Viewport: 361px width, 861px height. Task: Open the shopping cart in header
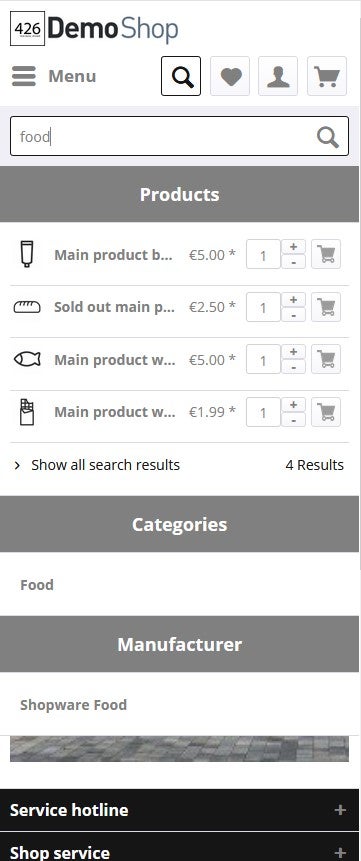[327, 76]
